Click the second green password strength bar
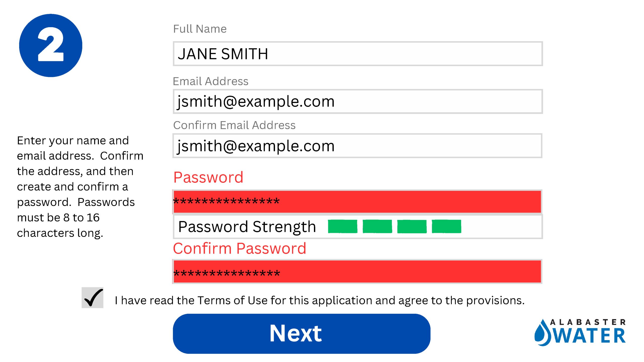The height and width of the screenshot is (362, 644). 377,226
